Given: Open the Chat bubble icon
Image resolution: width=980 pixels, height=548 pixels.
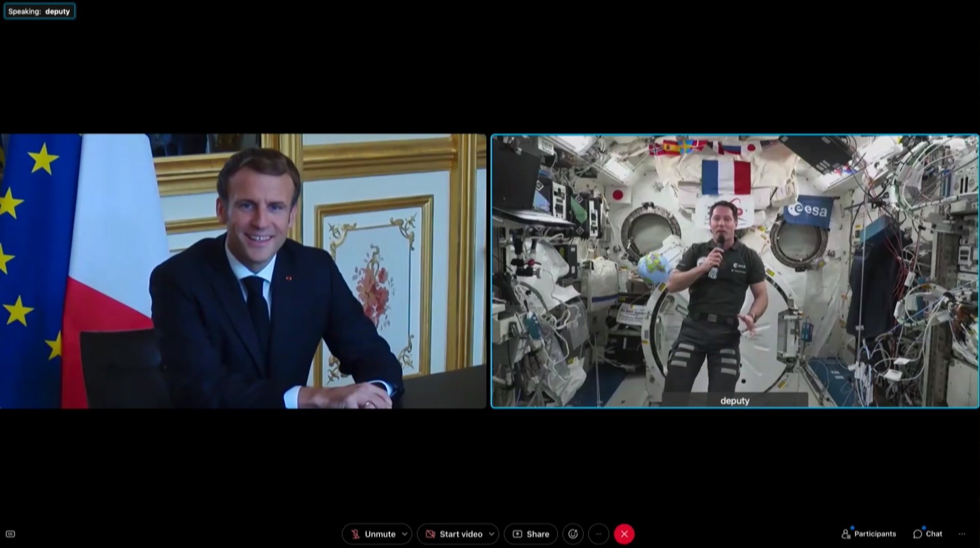Looking at the screenshot, I should [x=917, y=534].
